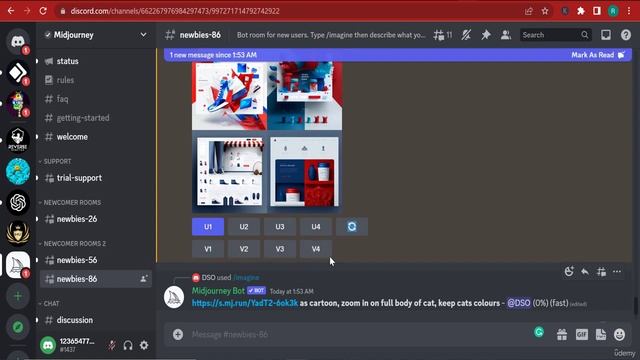The image size is (640, 360).
Task: Click the plus attach file button
Action: coord(178,335)
